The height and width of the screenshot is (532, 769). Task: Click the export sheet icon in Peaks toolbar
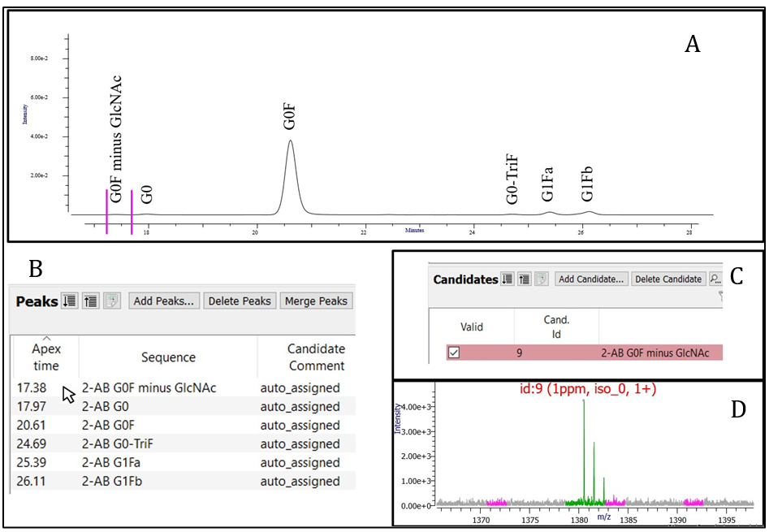pyautogui.click(x=110, y=301)
